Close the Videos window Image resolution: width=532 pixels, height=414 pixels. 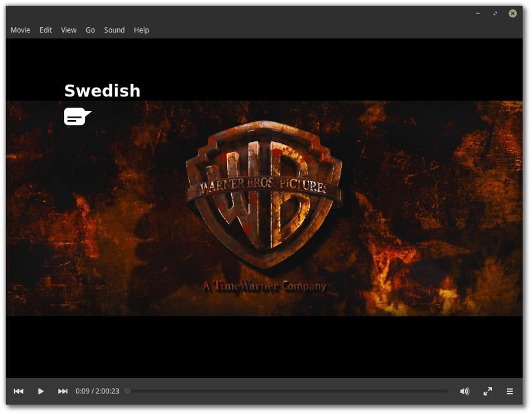512,12
